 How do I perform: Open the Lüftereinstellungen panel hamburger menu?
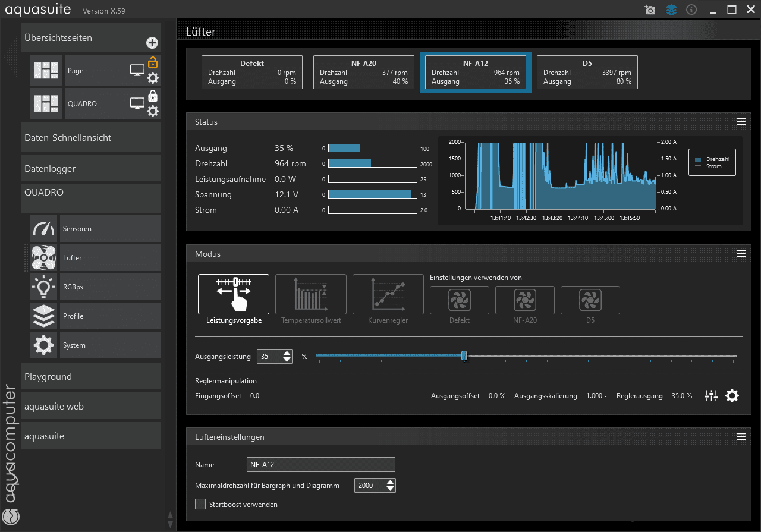pos(741,437)
